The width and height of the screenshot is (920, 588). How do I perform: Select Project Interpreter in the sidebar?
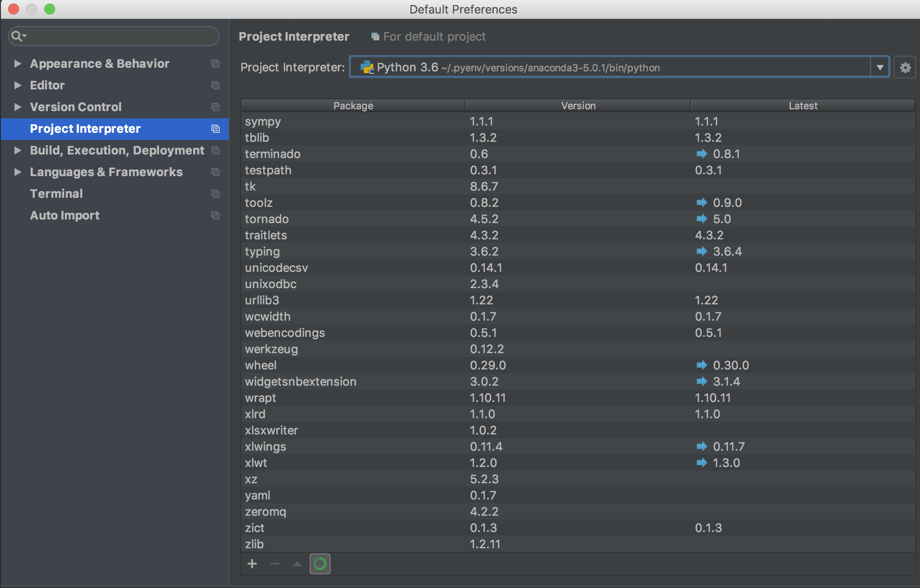point(85,129)
